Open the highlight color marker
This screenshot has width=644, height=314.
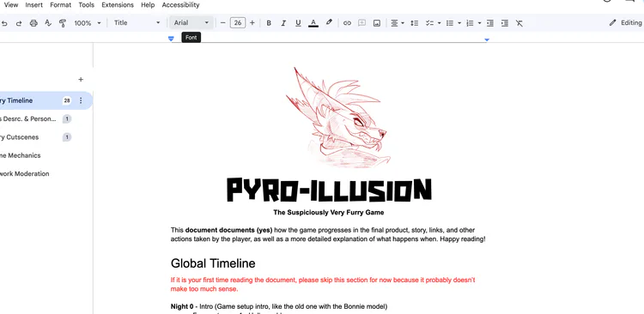click(329, 23)
